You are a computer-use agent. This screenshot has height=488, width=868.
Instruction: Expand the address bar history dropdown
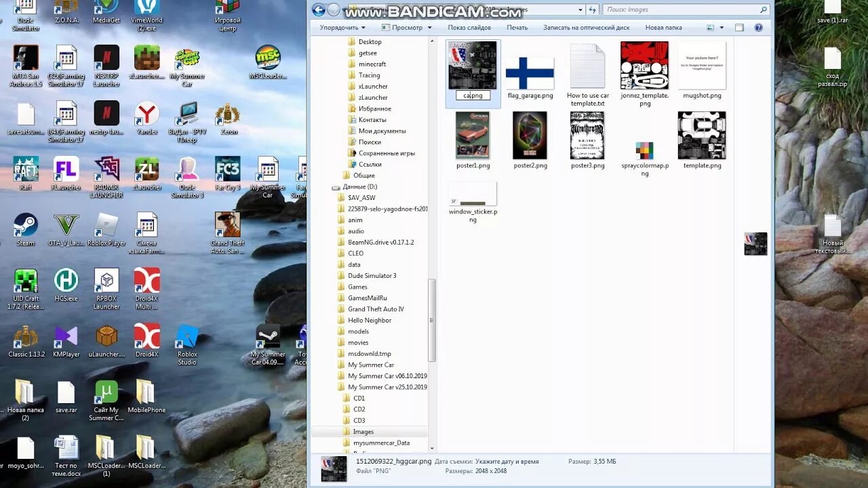tap(580, 9)
